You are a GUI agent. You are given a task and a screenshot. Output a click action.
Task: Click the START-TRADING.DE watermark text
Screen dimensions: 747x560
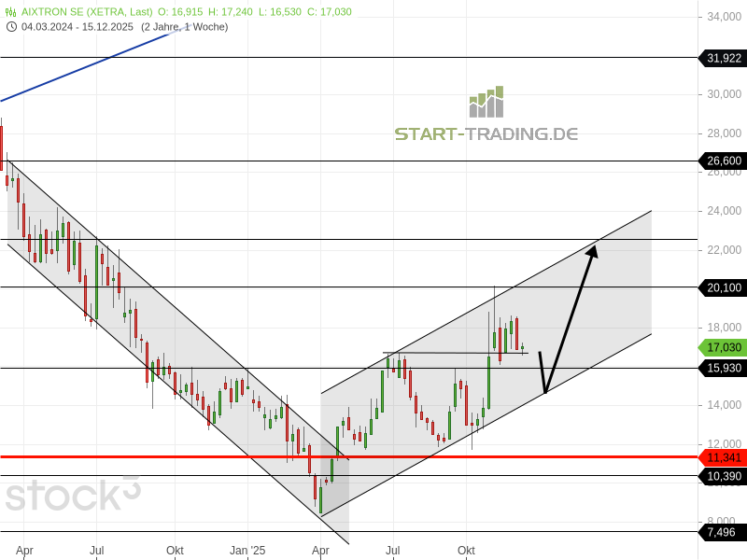click(486, 133)
